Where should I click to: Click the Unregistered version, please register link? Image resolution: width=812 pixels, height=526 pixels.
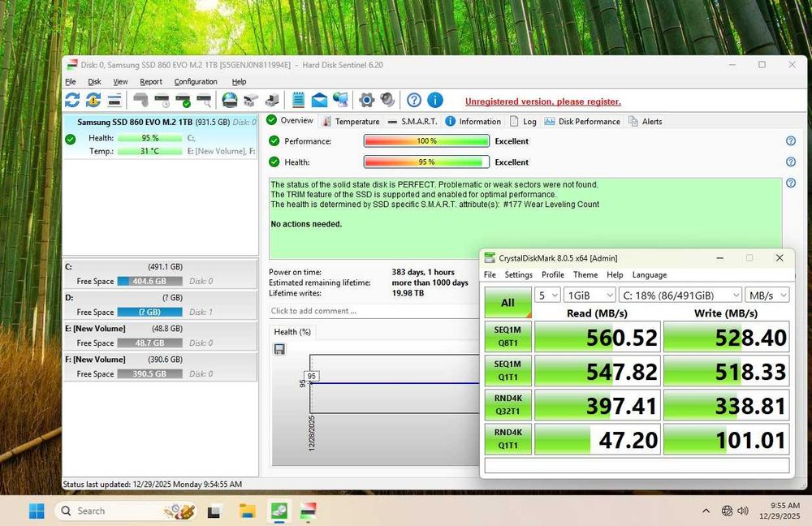[542, 101]
